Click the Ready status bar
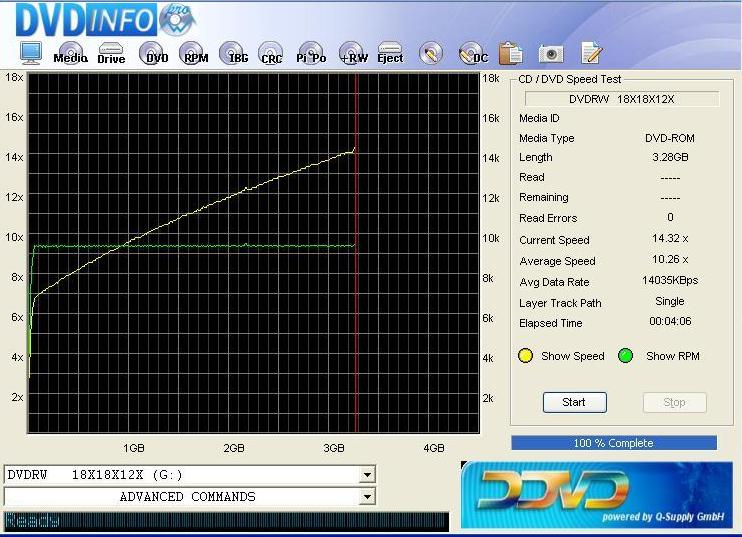This screenshot has height=537, width=742. coord(226,521)
